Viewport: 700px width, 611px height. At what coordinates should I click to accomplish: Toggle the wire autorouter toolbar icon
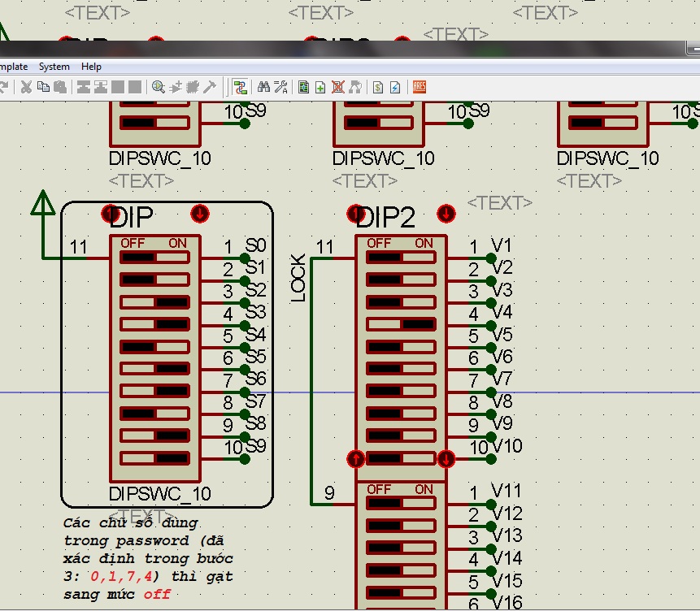(x=240, y=87)
